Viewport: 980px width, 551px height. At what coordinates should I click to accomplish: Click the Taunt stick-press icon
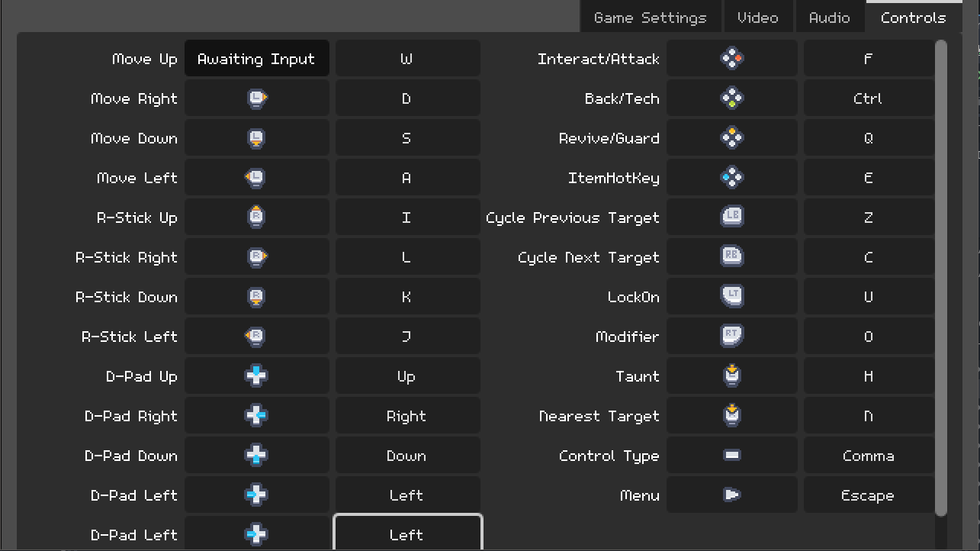[x=731, y=376]
